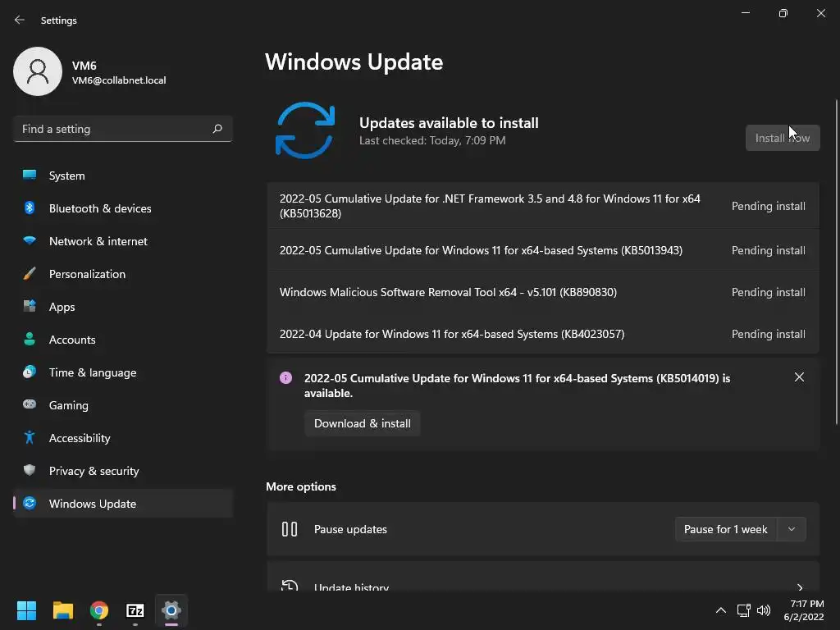
Task: Open 7-Zip from the taskbar
Action: [x=135, y=610]
